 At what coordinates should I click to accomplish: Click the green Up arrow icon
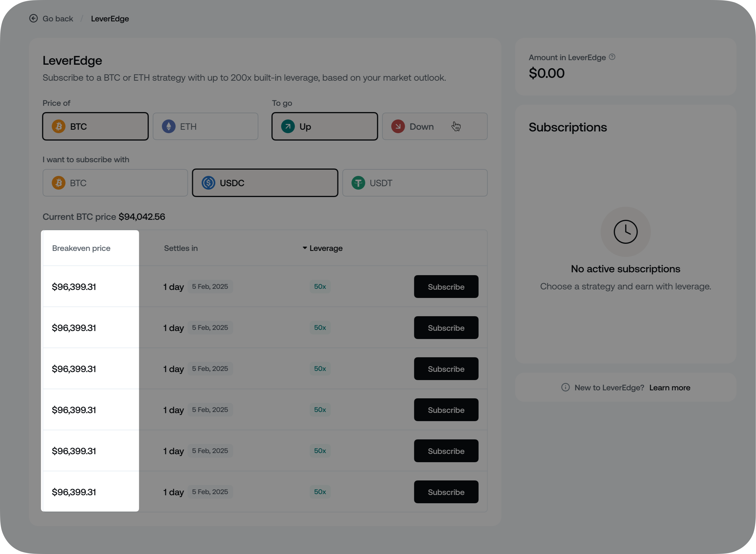tap(288, 126)
